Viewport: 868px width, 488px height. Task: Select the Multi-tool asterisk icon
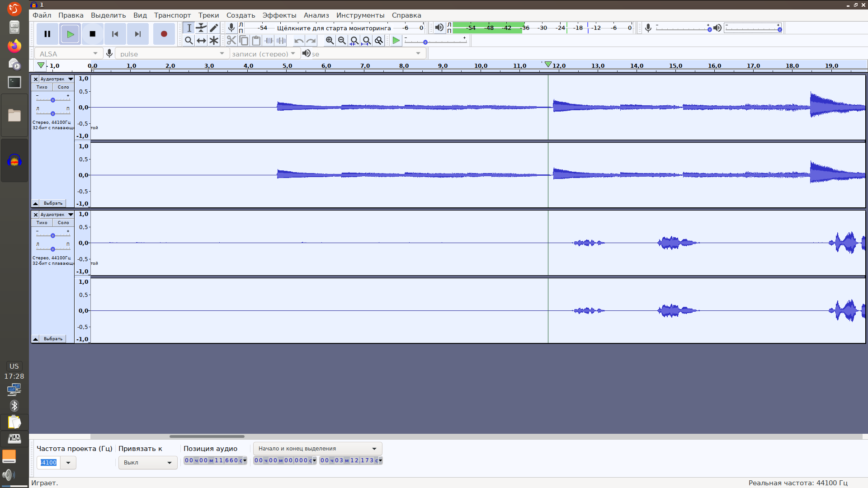coord(214,41)
